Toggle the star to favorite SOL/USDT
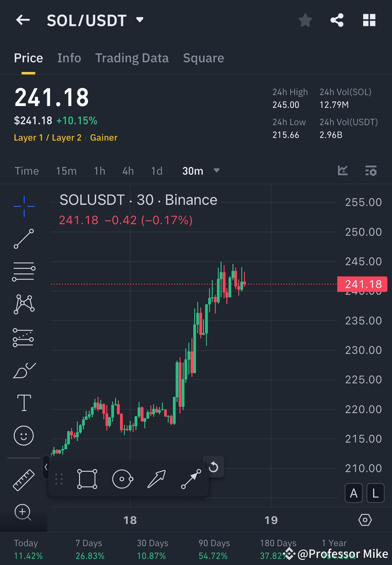Image resolution: width=392 pixels, height=565 pixels. coord(305,20)
